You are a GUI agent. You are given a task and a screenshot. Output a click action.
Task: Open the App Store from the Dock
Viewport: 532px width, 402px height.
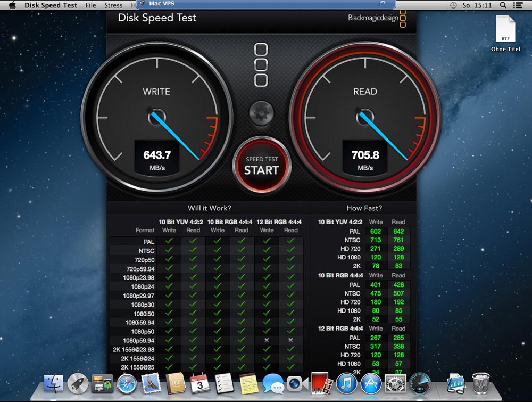370,384
